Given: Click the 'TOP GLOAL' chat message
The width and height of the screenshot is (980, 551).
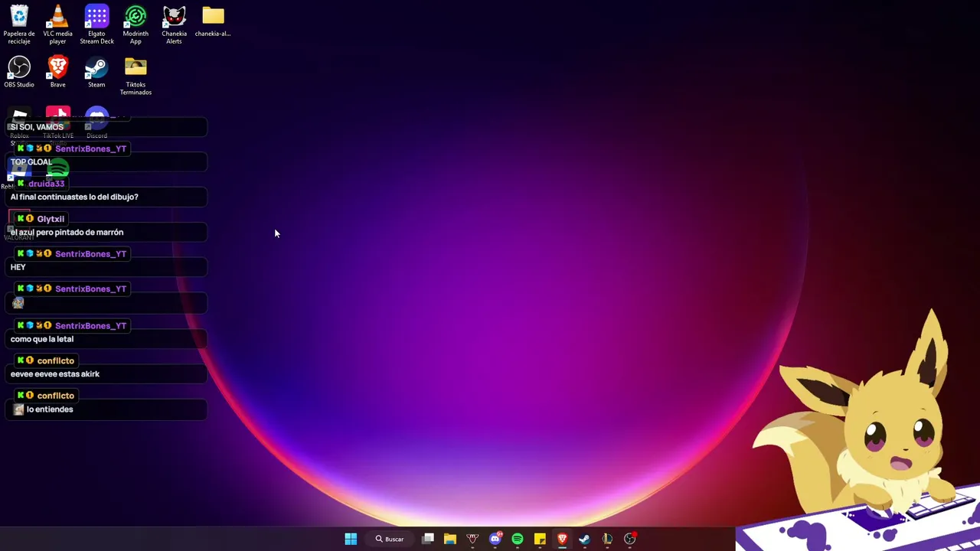Looking at the screenshot, I should coord(31,162).
